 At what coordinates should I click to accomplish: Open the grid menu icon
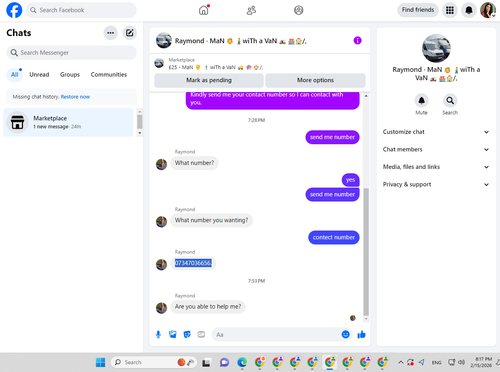[450, 10]
